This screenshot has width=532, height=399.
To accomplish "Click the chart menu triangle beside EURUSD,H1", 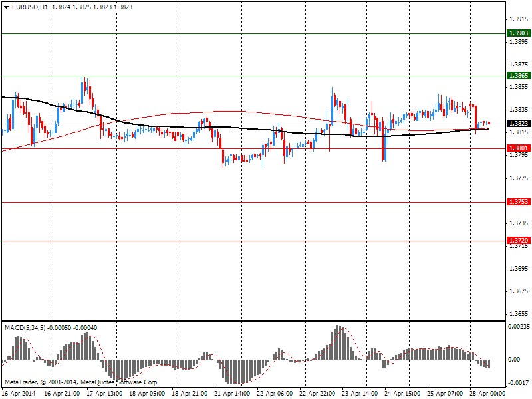I will [7, 7].
